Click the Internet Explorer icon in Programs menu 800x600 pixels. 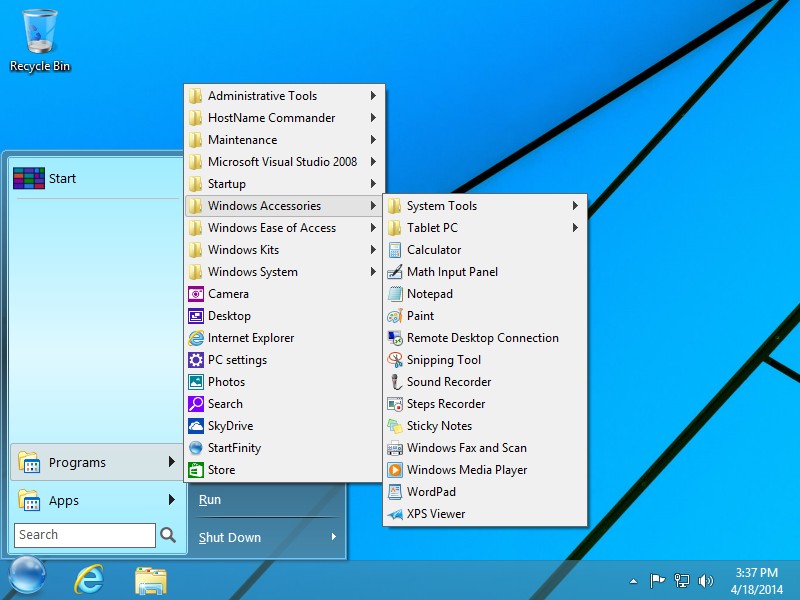click(x=196, y=338)
